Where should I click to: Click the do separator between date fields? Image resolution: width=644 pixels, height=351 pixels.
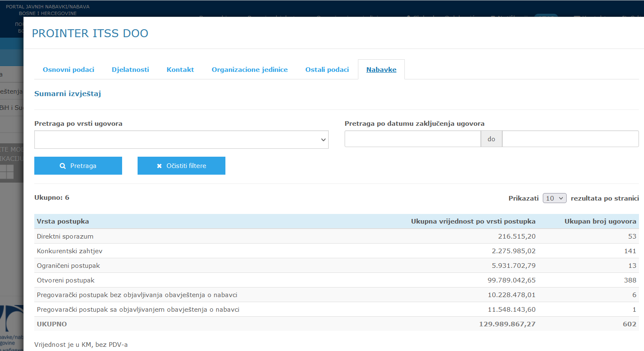(x=491, y=139)
